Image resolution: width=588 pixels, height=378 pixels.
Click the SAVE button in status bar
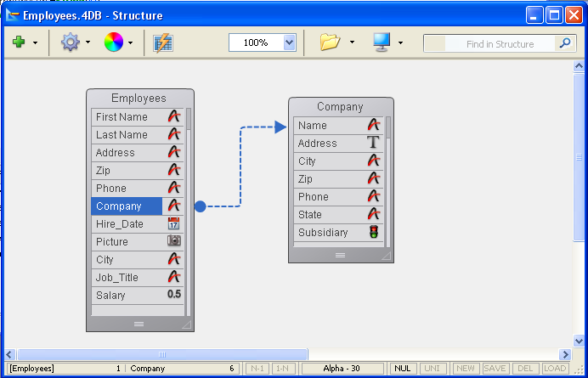(x=495, y=369)
